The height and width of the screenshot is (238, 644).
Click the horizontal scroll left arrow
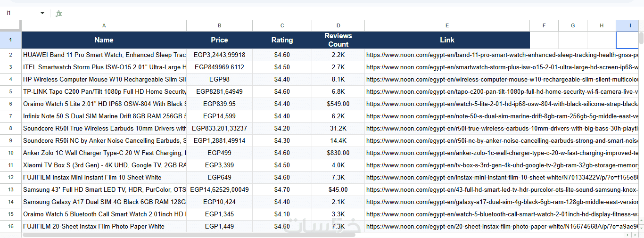coord(627,235)
